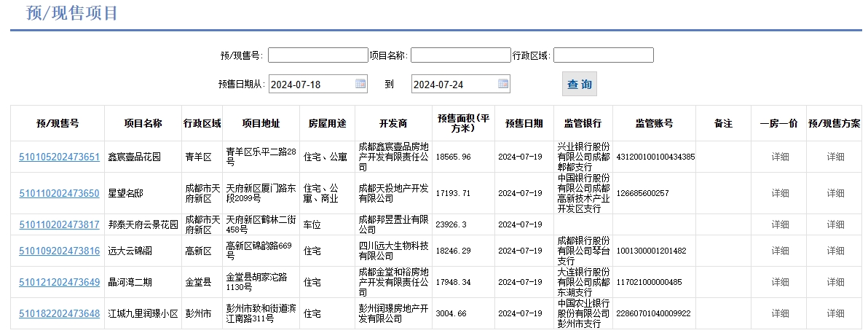View 一房一价 详细 for 江城九里润璟小区
The width and height of the screenshot is (868, 333).
click(x=780, y=314)
